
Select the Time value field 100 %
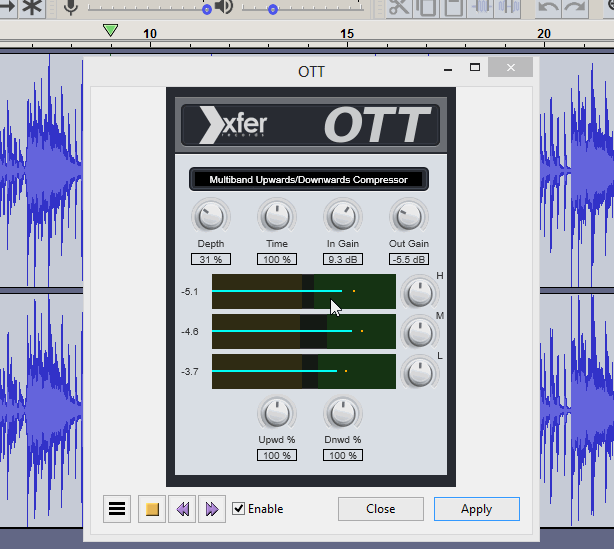pyautogui.click(x=277, y=259)
